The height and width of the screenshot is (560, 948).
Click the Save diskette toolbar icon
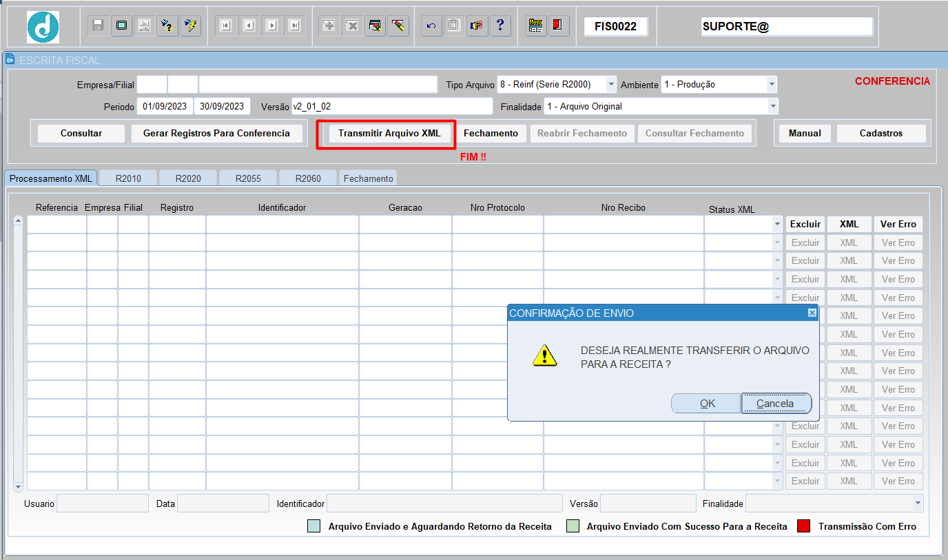(98, 25)
